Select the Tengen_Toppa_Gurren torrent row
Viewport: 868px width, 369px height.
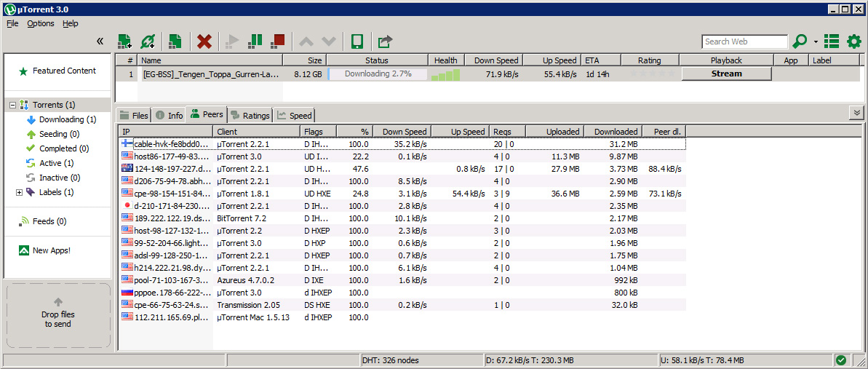[x=487, y=74]
